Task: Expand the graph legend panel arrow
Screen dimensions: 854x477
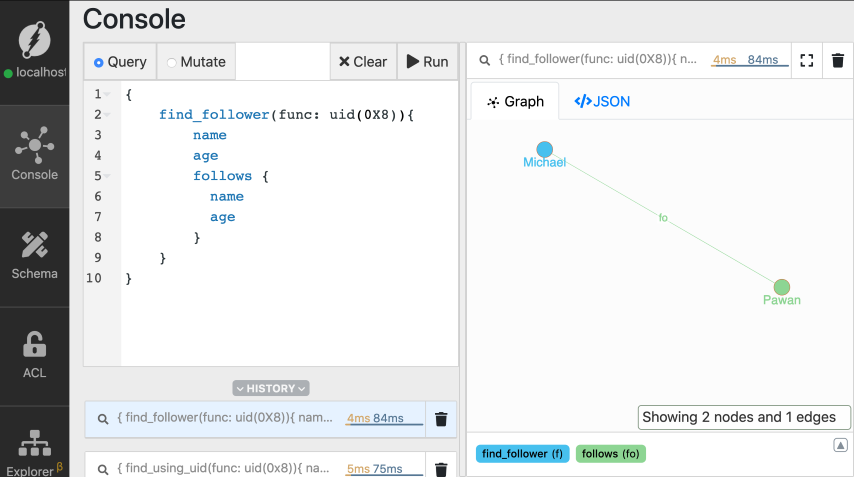Action: click(841, 445)
